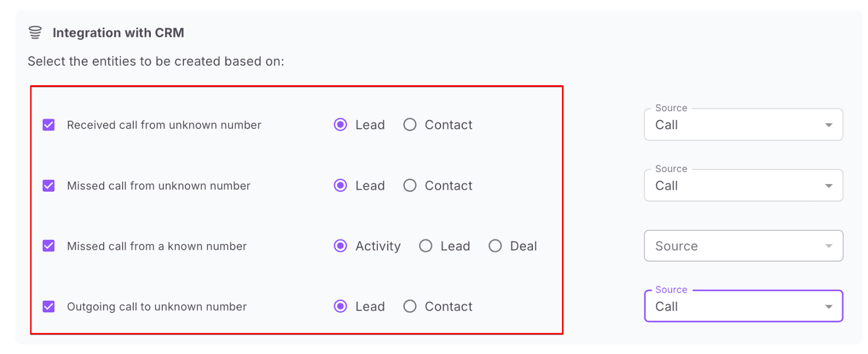Toggle Missed call from unknown number checkbox
The height and width of the screenshot is (354, 868).
(x=49, y=186)
